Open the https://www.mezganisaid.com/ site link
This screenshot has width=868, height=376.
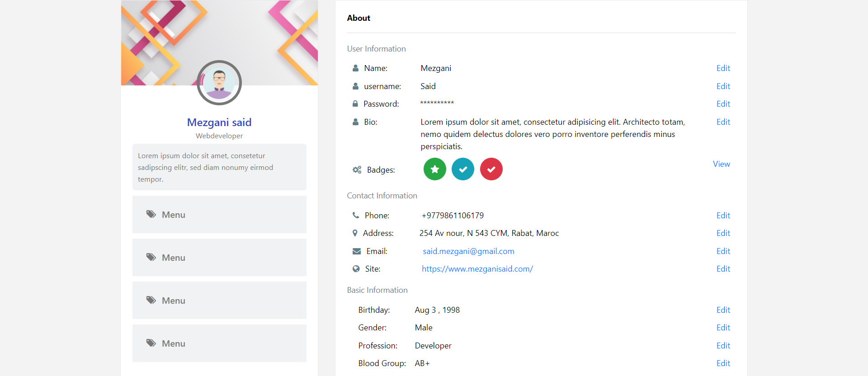click(x=477, y=268)
